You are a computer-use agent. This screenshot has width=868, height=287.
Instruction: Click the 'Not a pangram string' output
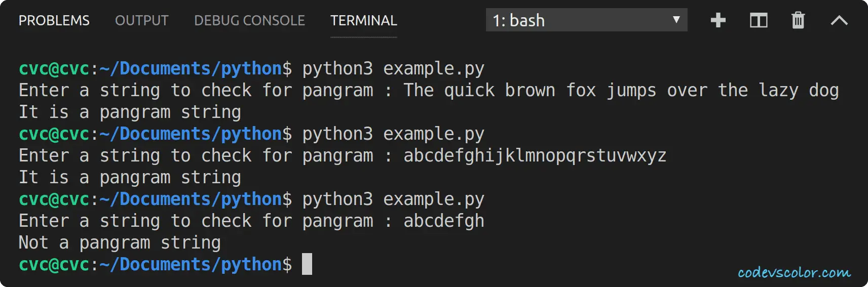(x=120, y=243)
